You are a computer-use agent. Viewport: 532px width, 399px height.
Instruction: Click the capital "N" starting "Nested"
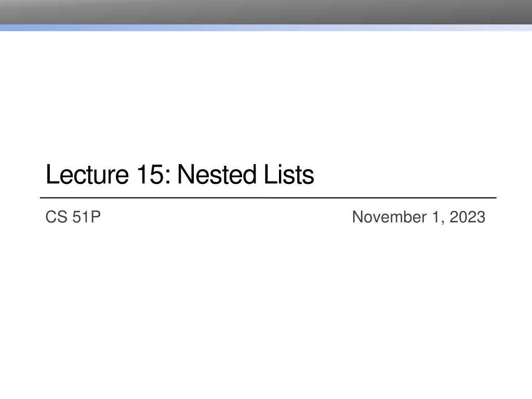(x=185, y=175)
